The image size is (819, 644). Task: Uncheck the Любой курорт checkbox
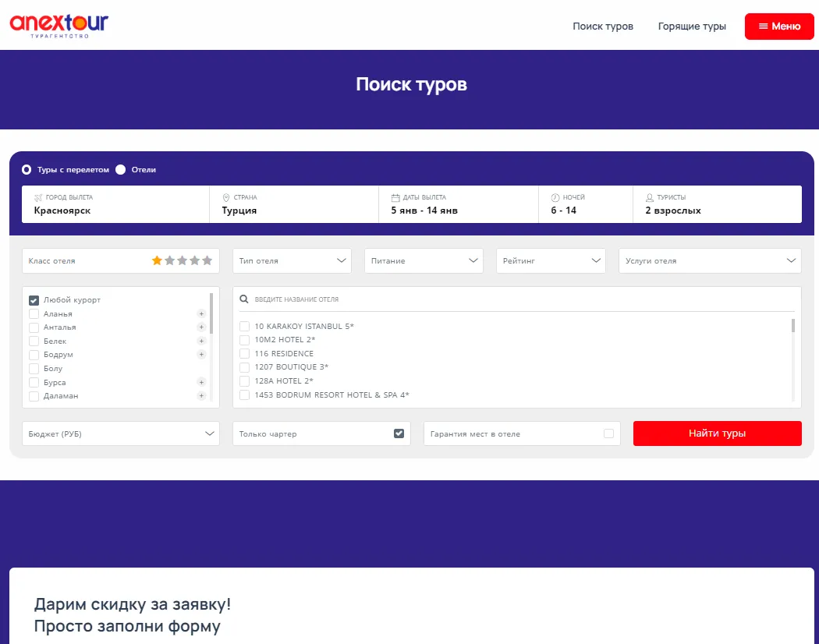(34, 300)
